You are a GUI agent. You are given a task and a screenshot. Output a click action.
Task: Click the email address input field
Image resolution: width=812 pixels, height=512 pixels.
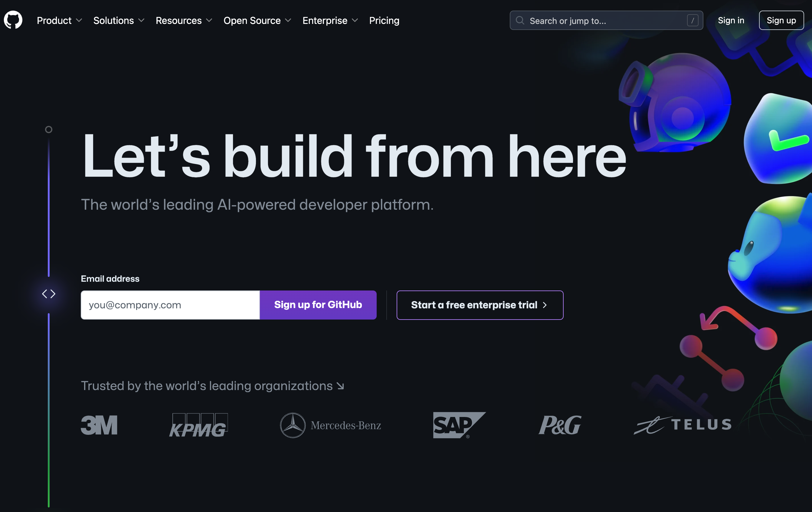click(170, 305)
